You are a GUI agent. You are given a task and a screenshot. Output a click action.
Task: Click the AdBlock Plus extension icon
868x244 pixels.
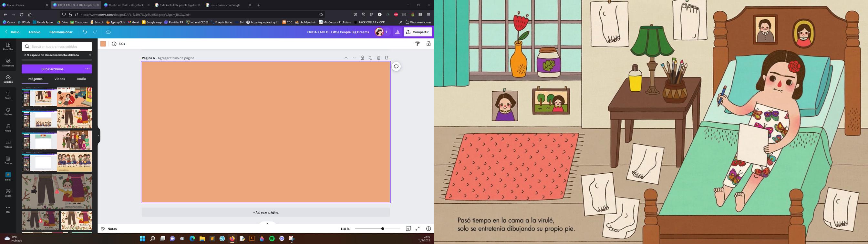pyautogui.click(x=396, y=15)
